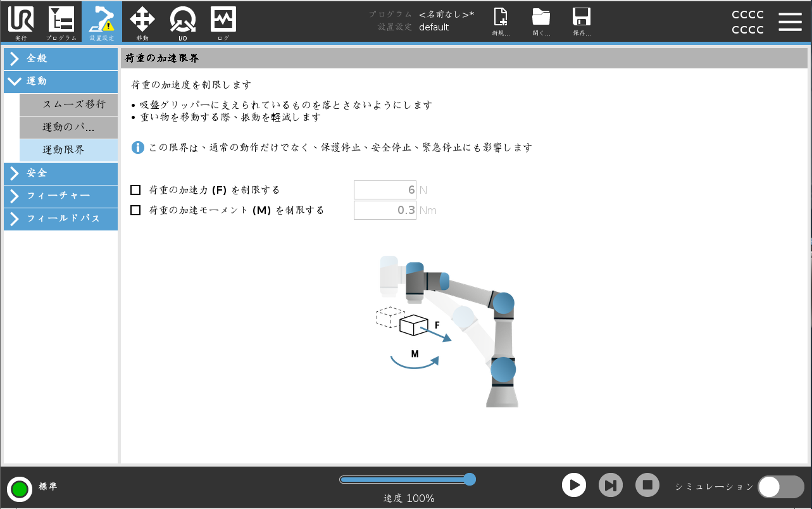The image size is (812, 509).
Task: Click the force value input field showing 6
Action: pyautogui.click(x=385, y=189)
